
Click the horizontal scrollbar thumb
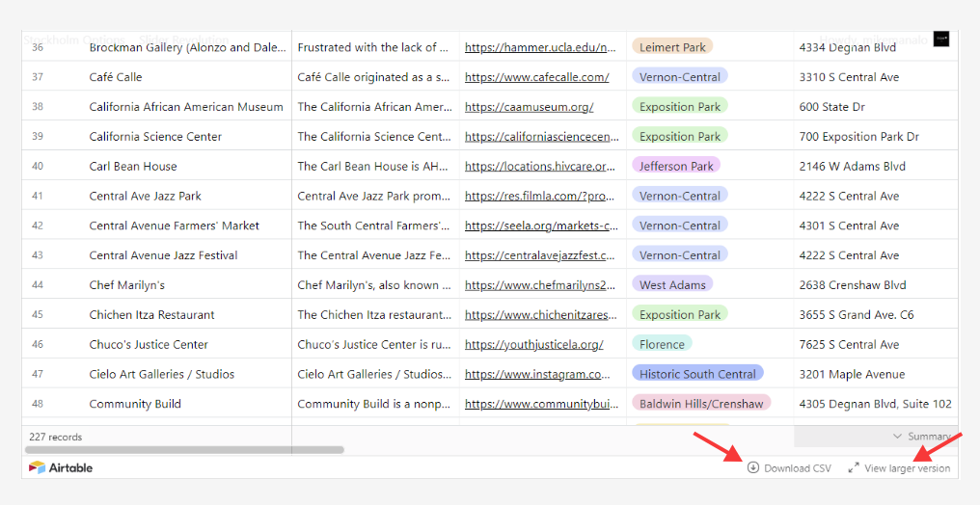[184, 449]
